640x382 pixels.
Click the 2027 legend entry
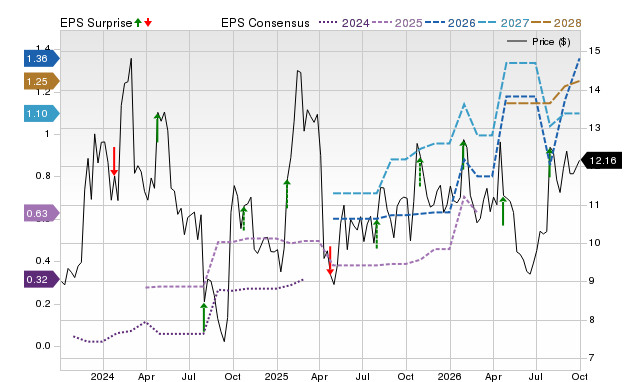[503, 23]
